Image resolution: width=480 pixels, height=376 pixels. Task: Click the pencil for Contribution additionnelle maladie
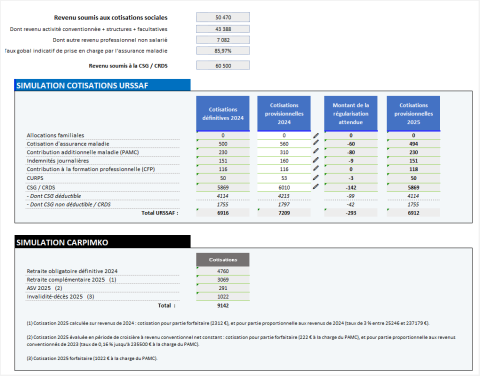[x=316, y=151]
